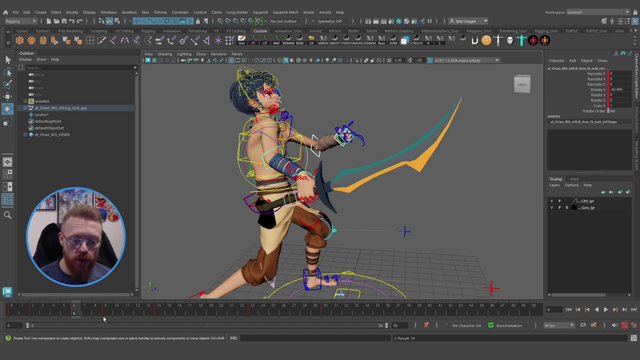This screenshot has height=360, width=640.
Task: Click the Save Scene disk icon
Action: 64,21
